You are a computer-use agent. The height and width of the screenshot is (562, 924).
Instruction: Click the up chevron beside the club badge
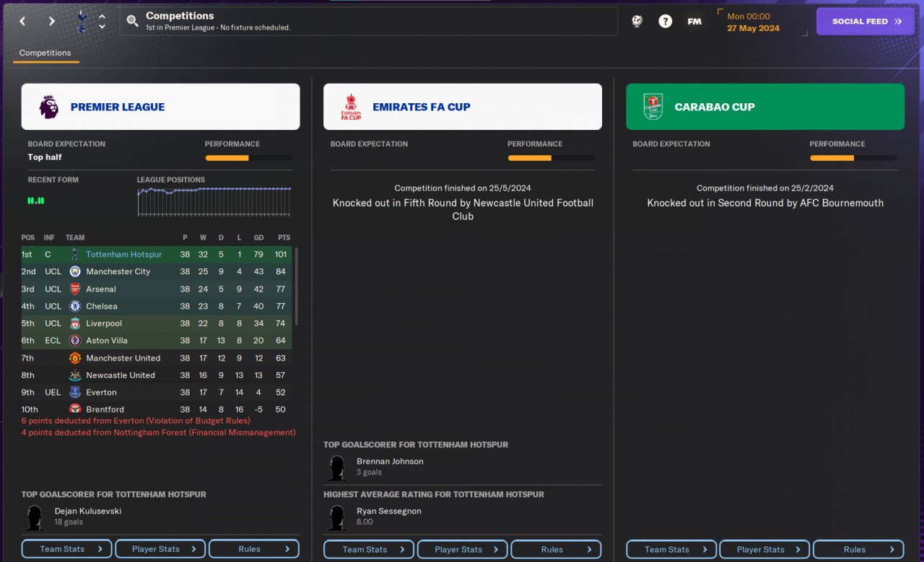point(102,16)
